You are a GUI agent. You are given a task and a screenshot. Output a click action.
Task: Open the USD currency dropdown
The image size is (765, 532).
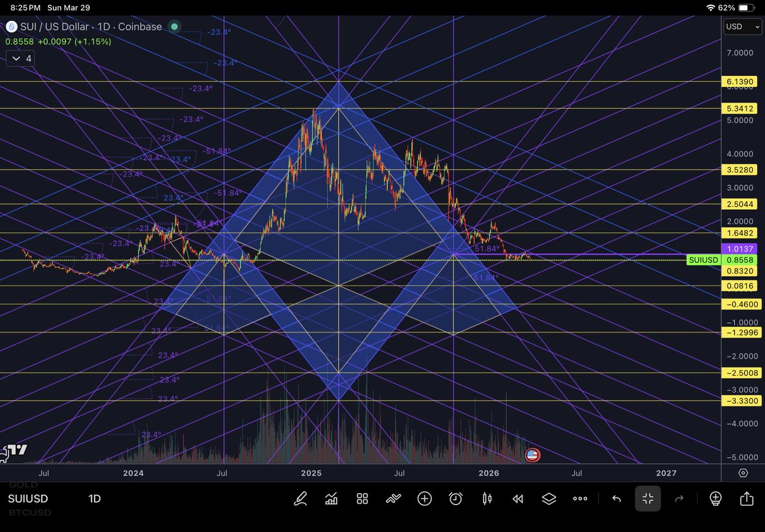(x=742, y=27)
